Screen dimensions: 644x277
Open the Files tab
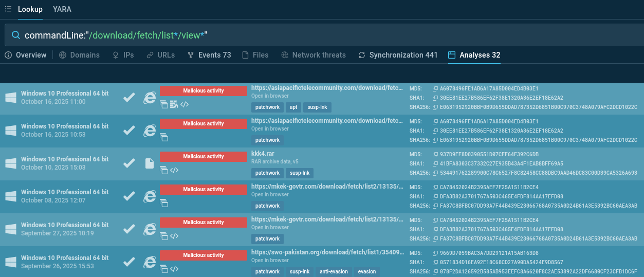[255, 55]
